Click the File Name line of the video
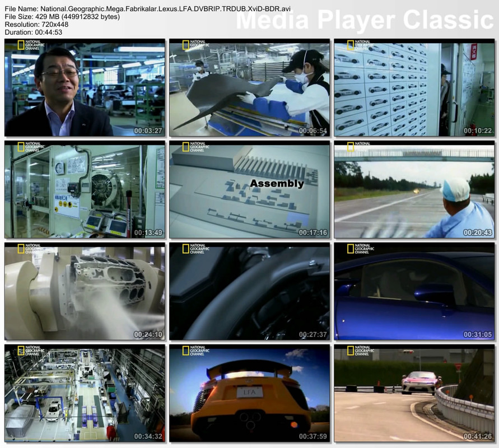 (x=148, y=9)
